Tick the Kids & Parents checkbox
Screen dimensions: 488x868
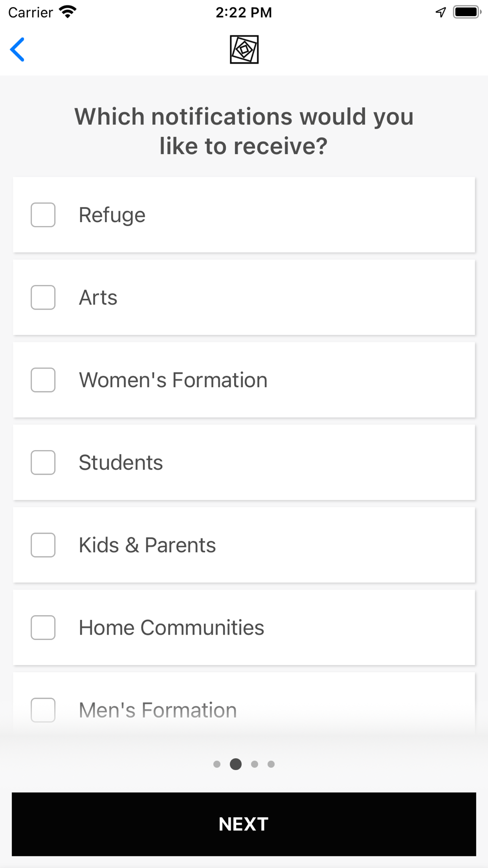click(x=43, y=545)
